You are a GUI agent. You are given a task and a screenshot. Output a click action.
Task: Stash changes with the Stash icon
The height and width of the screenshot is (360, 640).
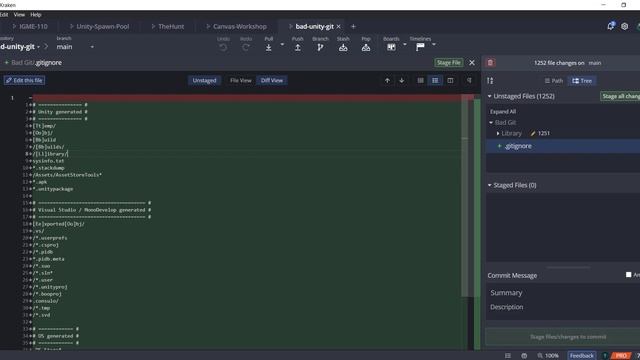[x=343, y=48]
